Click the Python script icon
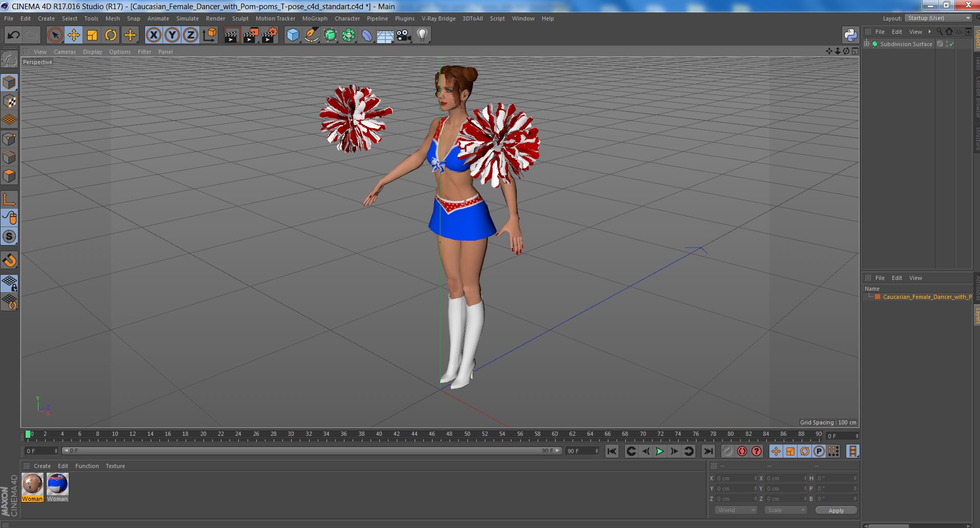 pos(850,35)
